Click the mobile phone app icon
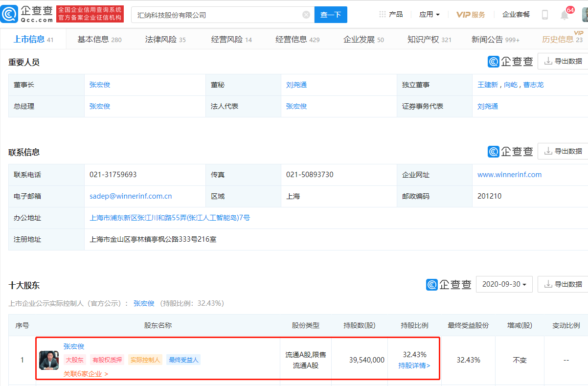Screen dimensions: 588x386 click(x=544, y=15)
